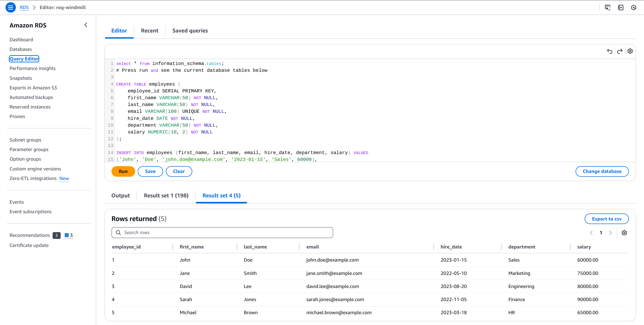Go to previous results page
The height and width of the screenshot is (325, 644).
point(591,233)
